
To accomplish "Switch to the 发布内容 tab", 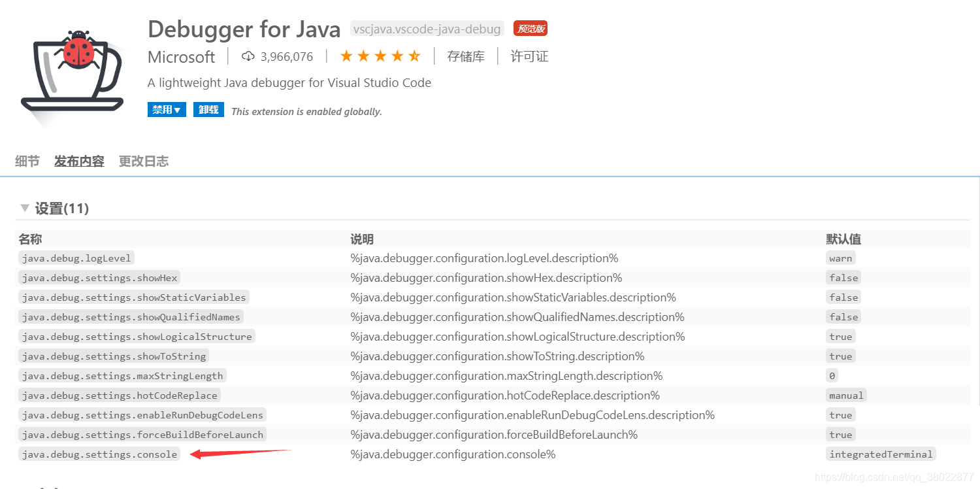I will tap(79, 161).
